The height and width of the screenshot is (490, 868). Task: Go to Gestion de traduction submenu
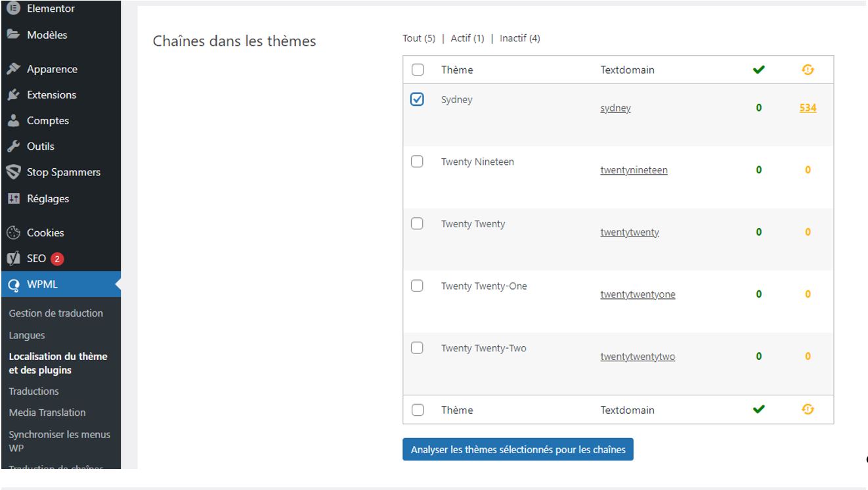pyautogui.click(x=56, y=313)
